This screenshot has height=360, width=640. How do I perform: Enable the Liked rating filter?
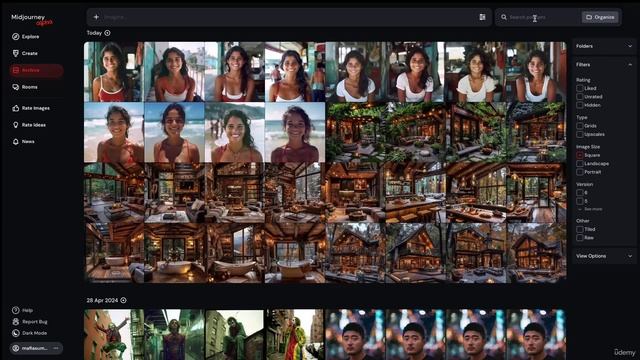click(580, 88)
